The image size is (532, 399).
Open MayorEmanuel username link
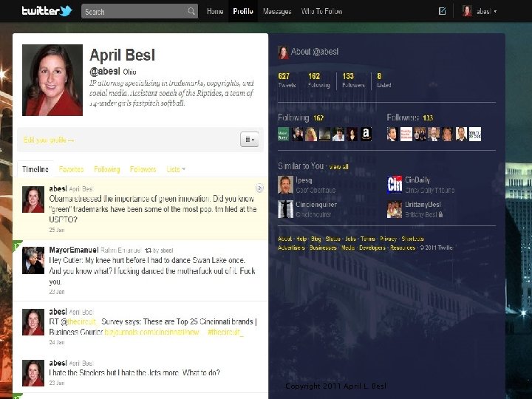[74, 250]
